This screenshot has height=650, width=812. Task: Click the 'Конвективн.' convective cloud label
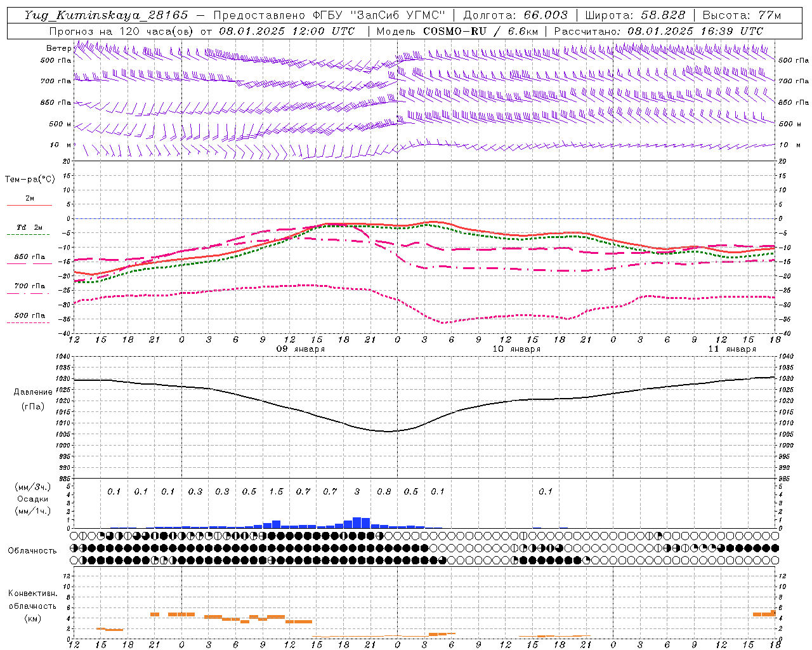pyautogui.click(x=33, y=594)
